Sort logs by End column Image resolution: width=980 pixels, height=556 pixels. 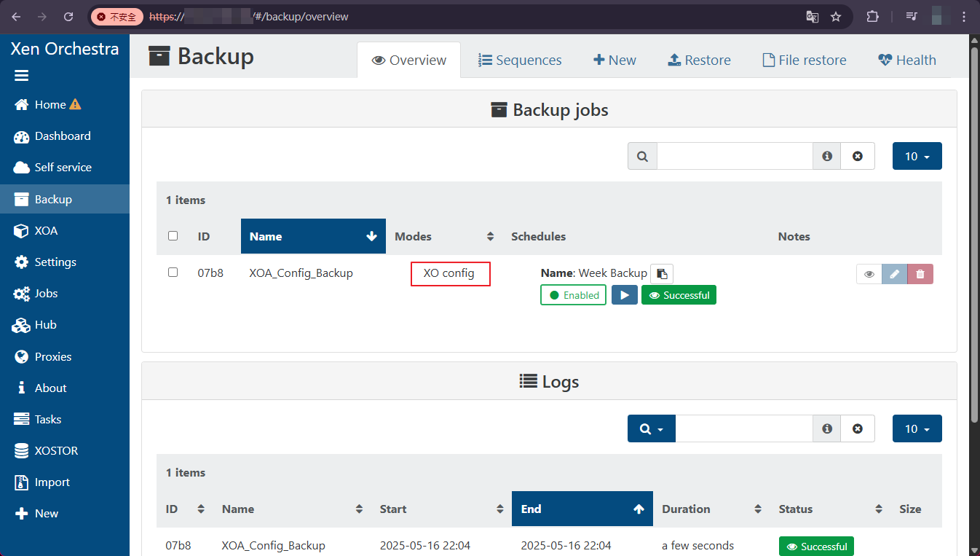coord(582,509)
